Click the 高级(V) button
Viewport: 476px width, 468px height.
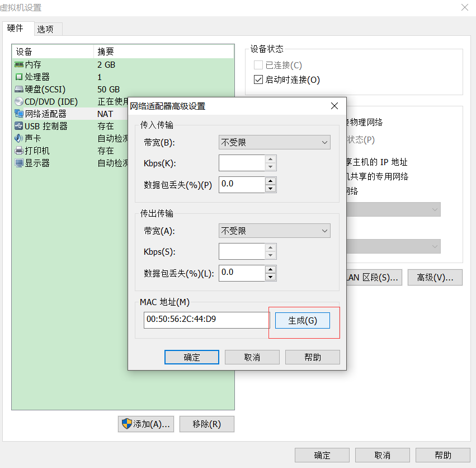[x=435, y=277]
